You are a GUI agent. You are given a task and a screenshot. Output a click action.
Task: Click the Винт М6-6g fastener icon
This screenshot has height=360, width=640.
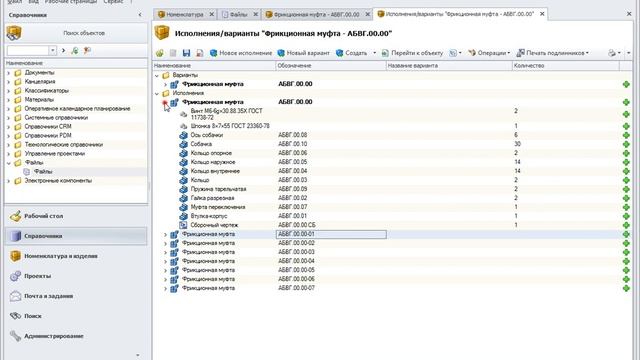(184, 114)
